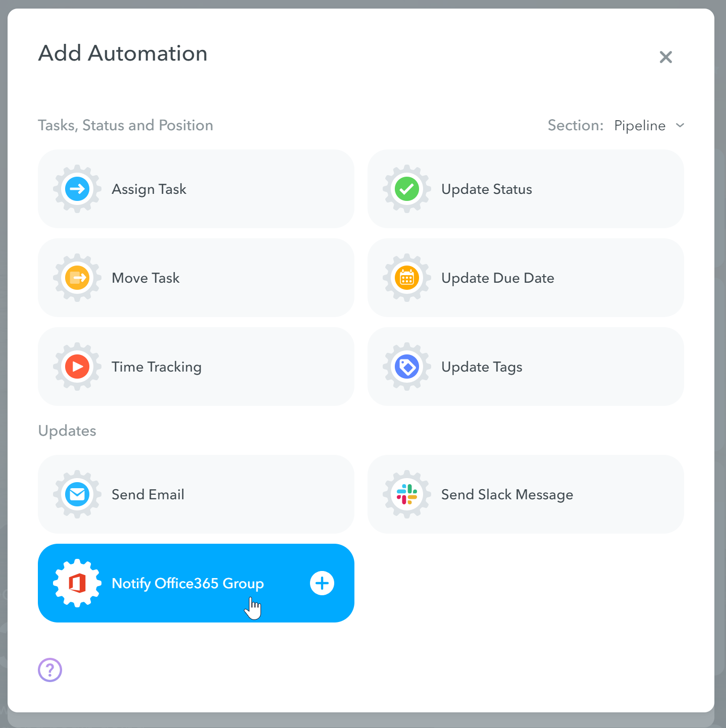726x728 pixels.
Task: Select the Assign Task gear icon
Action: [x=77, y=189]
